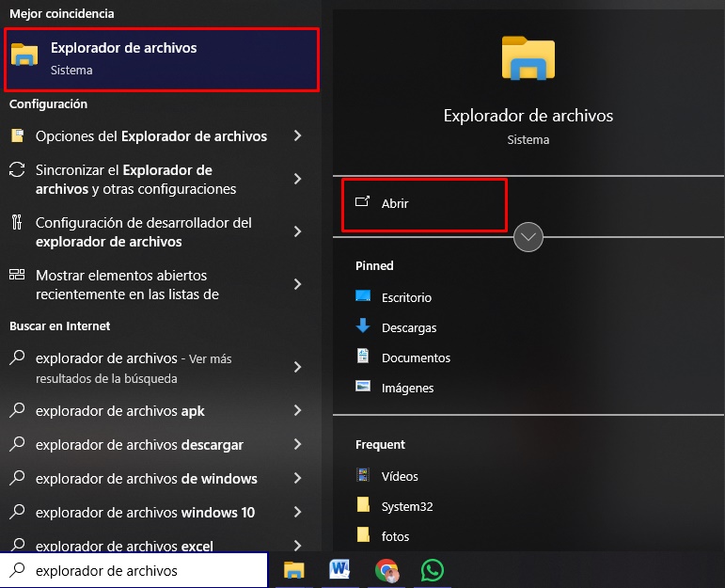Expand arrow for 'Ver más resultados de la búsqueda'
Viewport: 725px width, 588px height.
coord(298,367)
